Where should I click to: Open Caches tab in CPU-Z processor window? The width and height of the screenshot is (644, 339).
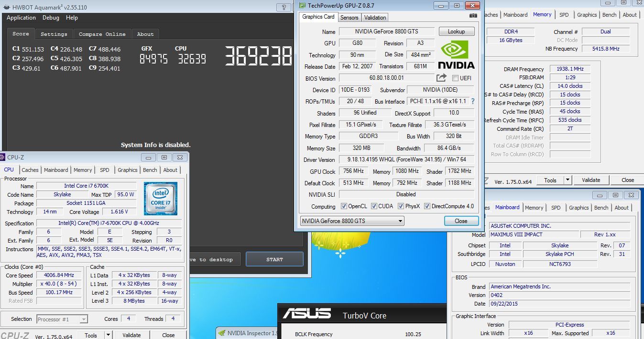(30, 170)
